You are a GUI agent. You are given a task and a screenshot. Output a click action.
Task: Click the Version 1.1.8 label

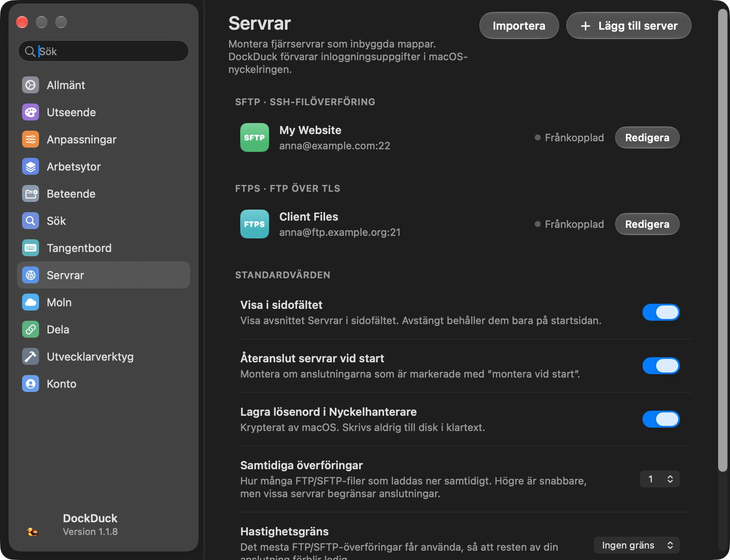(90, 532)
